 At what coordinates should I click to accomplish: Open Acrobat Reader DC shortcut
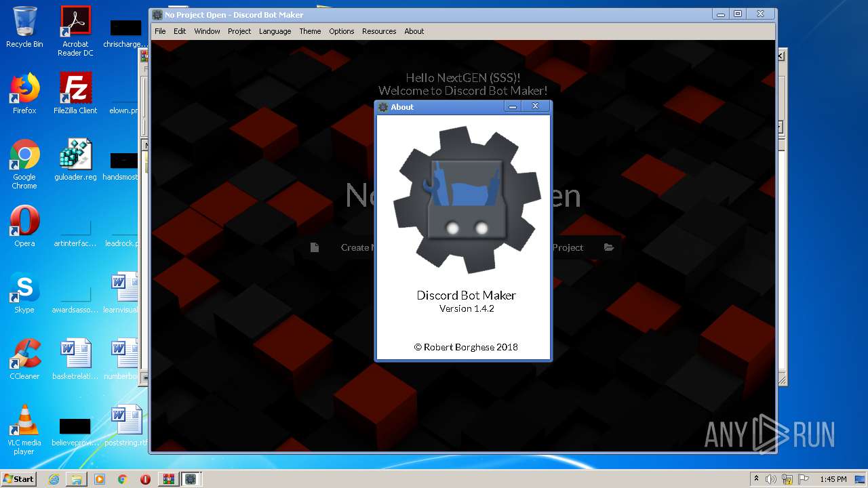(x=75, y=31)
